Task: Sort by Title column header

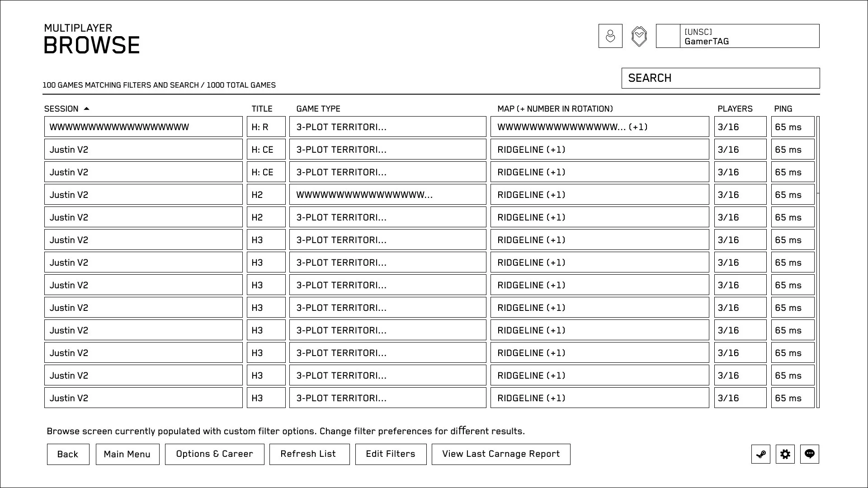Action: coord(262,109)
